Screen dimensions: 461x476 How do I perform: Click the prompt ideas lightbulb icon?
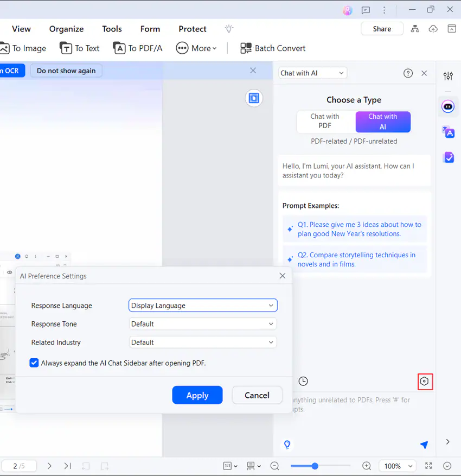(287, 445)
